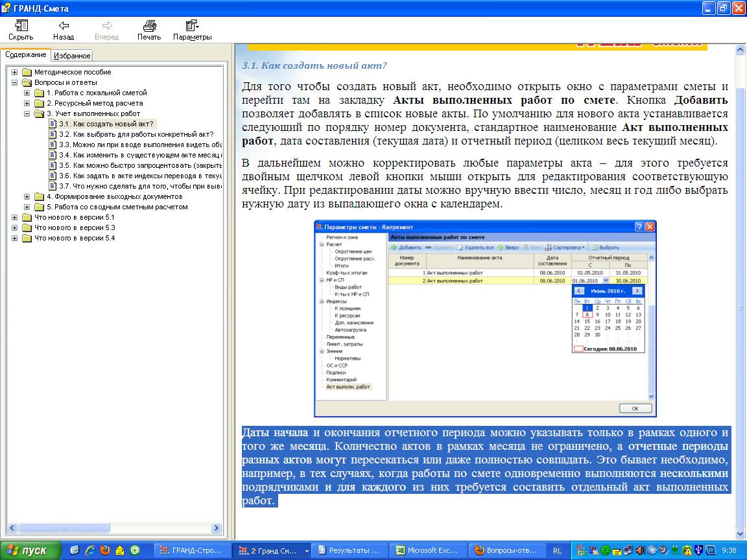Expand Что нового в версии 5.4
This screenshot has height=560, width=747.
click(x=15, y=238)
